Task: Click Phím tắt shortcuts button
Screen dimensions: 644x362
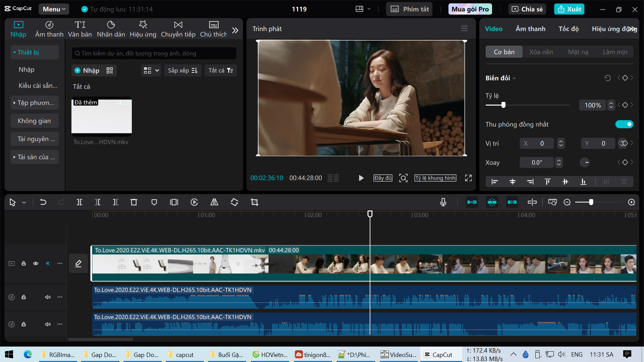Action: 409,9
